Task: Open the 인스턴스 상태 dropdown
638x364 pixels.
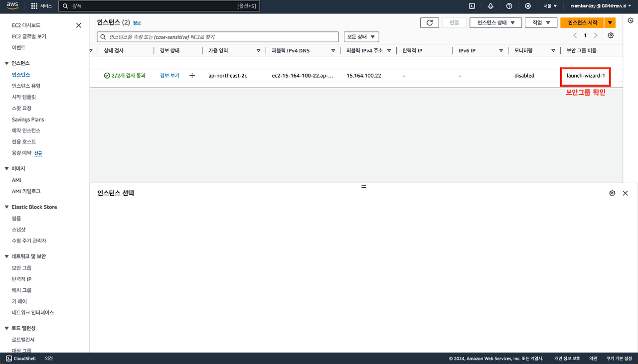Action: 495,22
